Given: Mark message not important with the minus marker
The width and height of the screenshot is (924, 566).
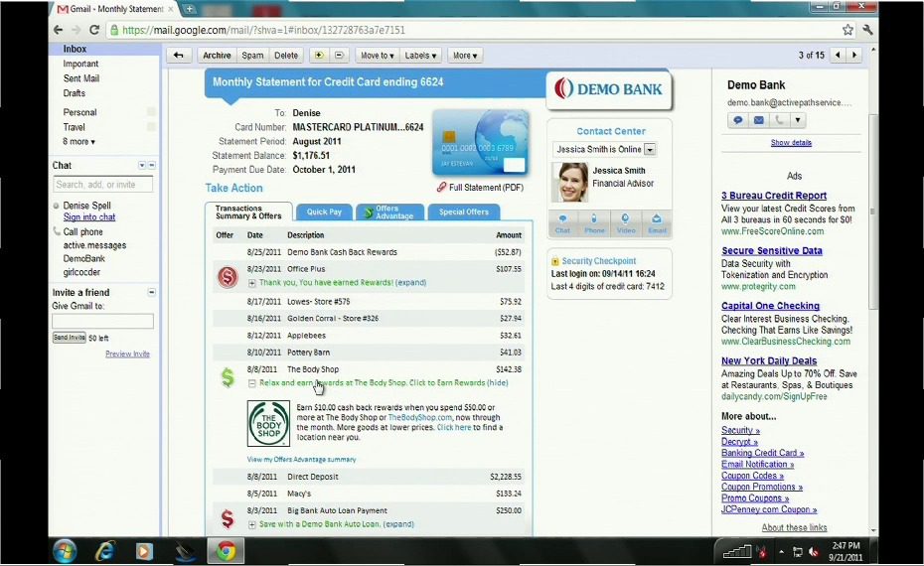Looking at the screenshot, I should tap(339, 56).
